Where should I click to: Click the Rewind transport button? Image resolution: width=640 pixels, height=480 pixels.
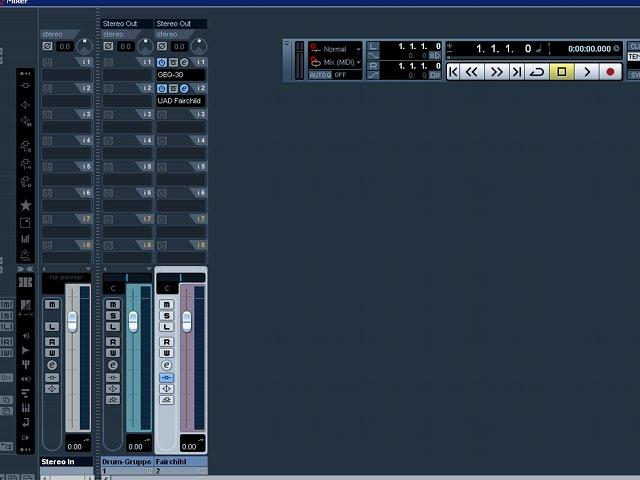coord(472,72)
